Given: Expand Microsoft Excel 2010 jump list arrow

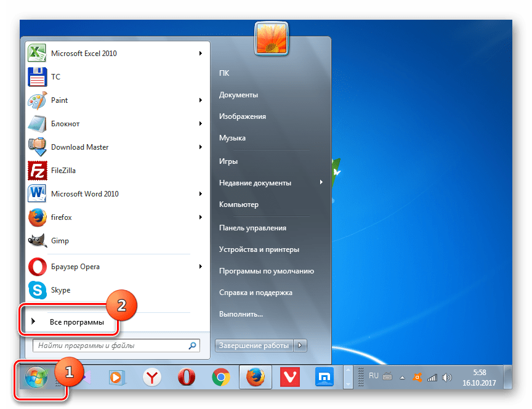Looking at the screenshot, I should pos(201,54).
